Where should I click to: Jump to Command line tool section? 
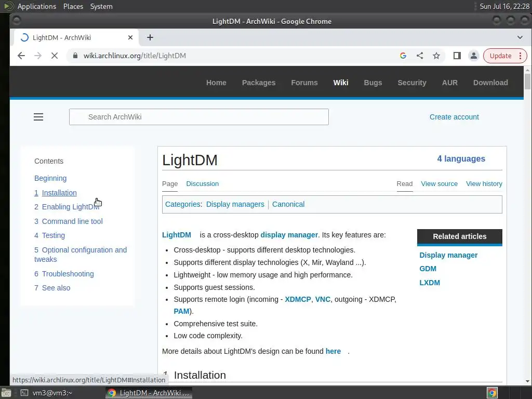point(68,221)
